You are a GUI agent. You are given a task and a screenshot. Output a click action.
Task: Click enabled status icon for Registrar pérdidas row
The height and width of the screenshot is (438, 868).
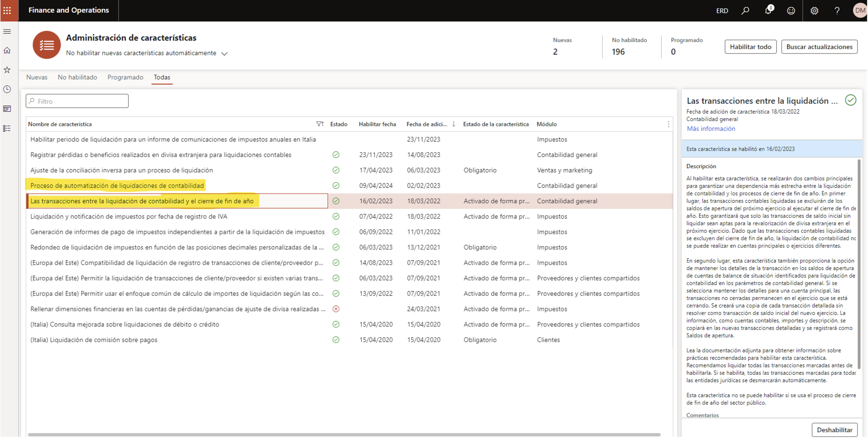[x=336, y=155]
